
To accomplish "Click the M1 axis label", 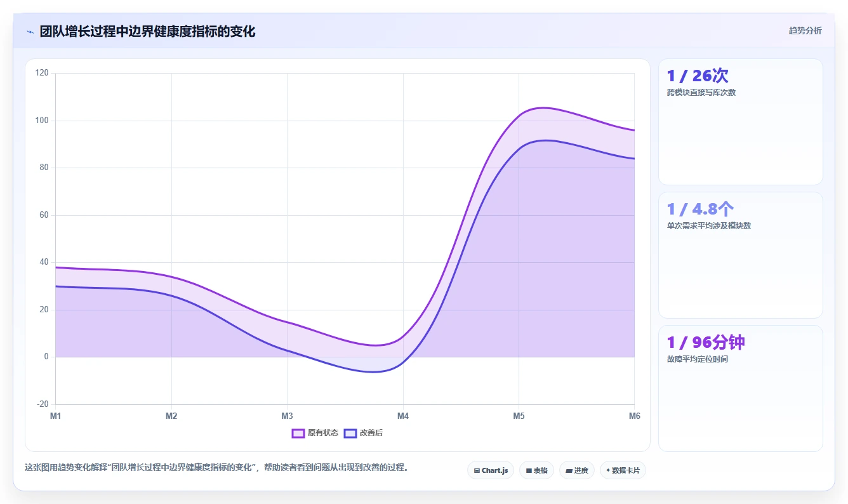I will (56, 416).
